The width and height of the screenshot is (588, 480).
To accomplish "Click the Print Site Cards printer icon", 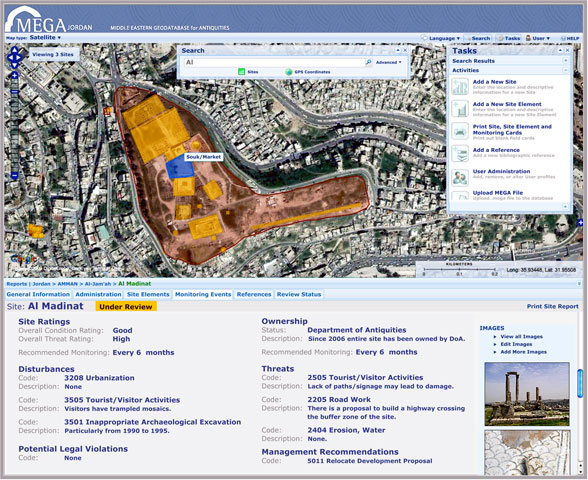I will pos(460,132).
